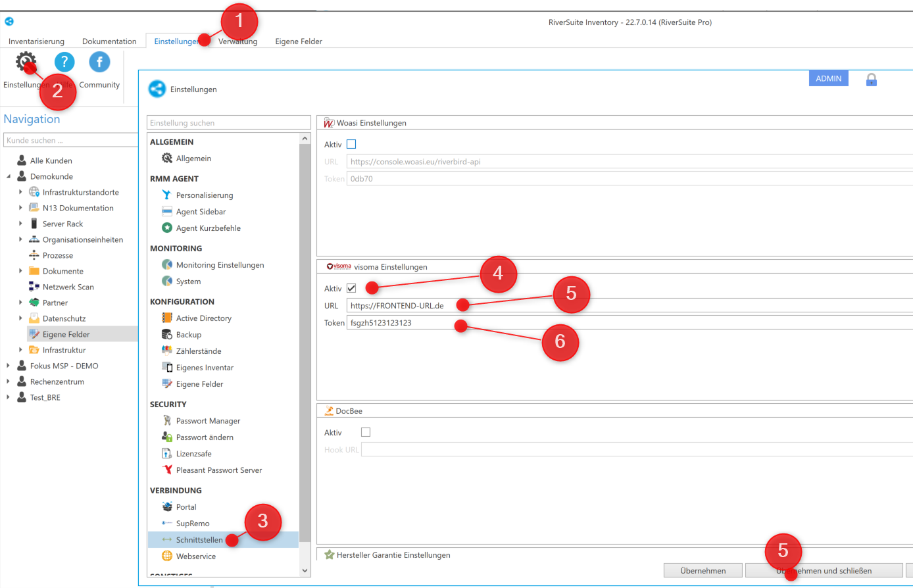Expand the Partner node

coord(20,303)
